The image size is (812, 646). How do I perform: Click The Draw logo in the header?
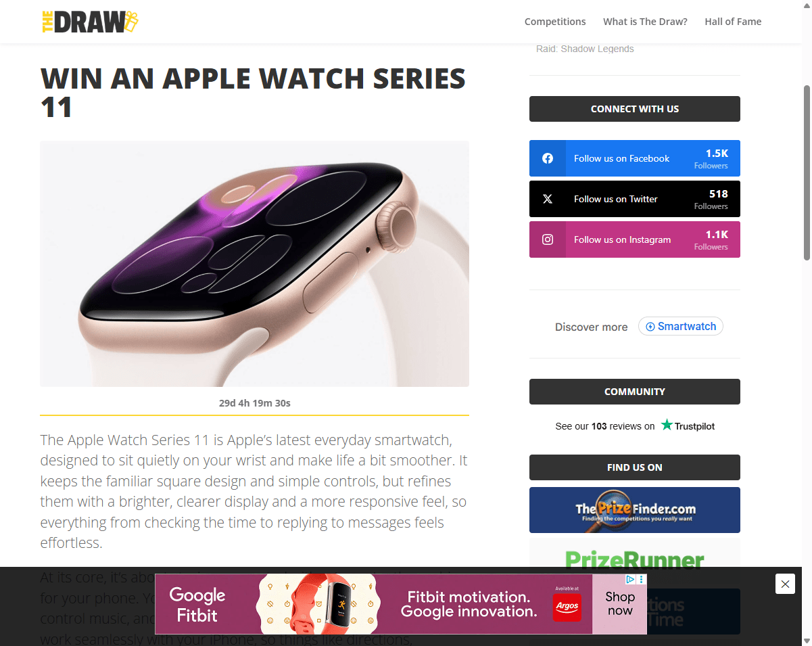click(x=90, y=22)
